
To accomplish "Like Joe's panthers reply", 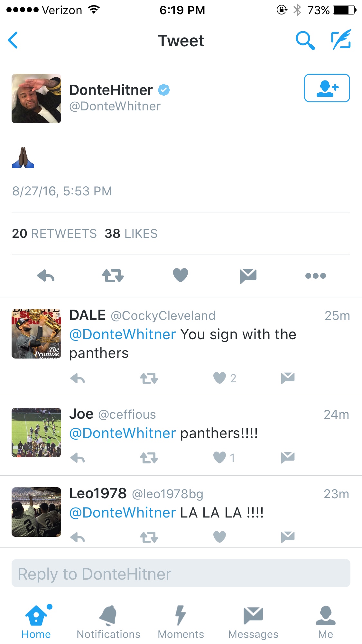I will pos(220,457).
